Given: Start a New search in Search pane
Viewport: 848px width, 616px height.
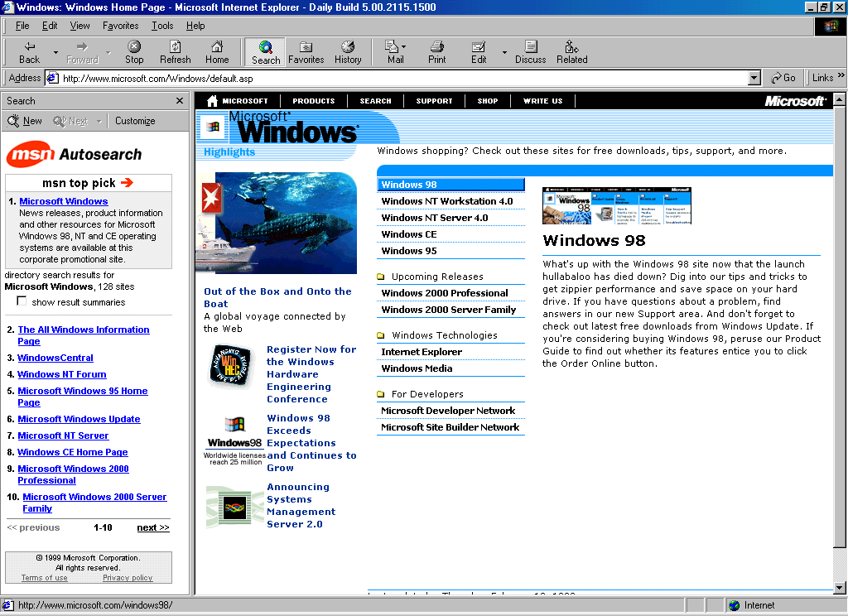Looking at the screenshot, I should point(24,121).
